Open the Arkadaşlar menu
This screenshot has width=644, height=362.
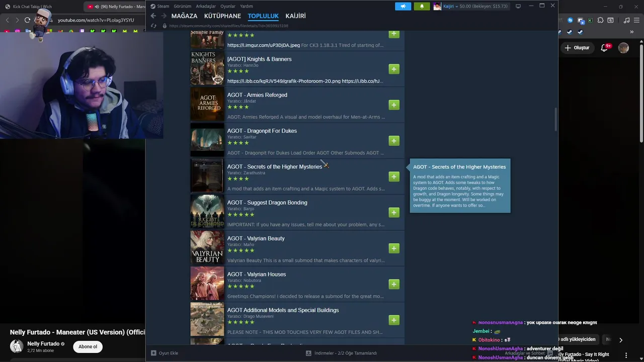pyautogui.click(x=206, y=6)
